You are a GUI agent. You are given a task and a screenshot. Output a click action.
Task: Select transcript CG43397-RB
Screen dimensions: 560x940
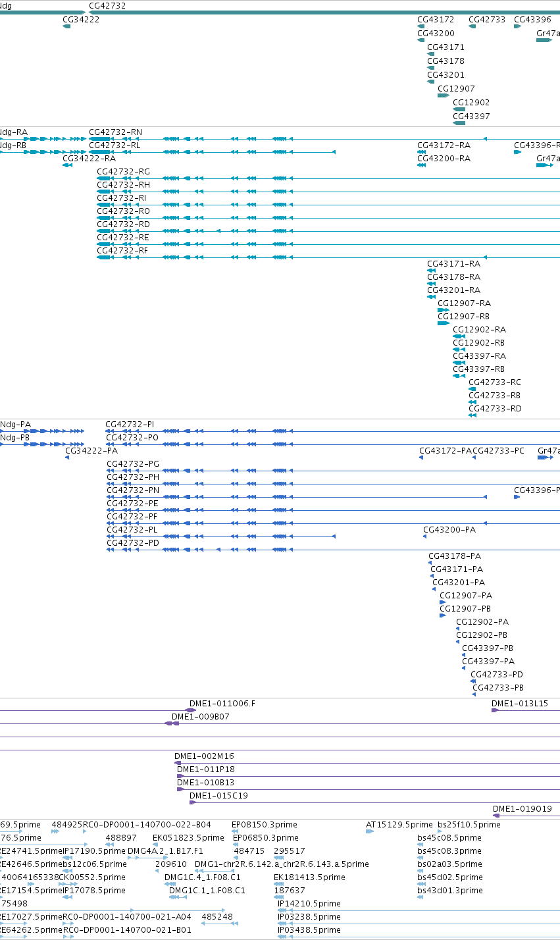pos(478,369)
